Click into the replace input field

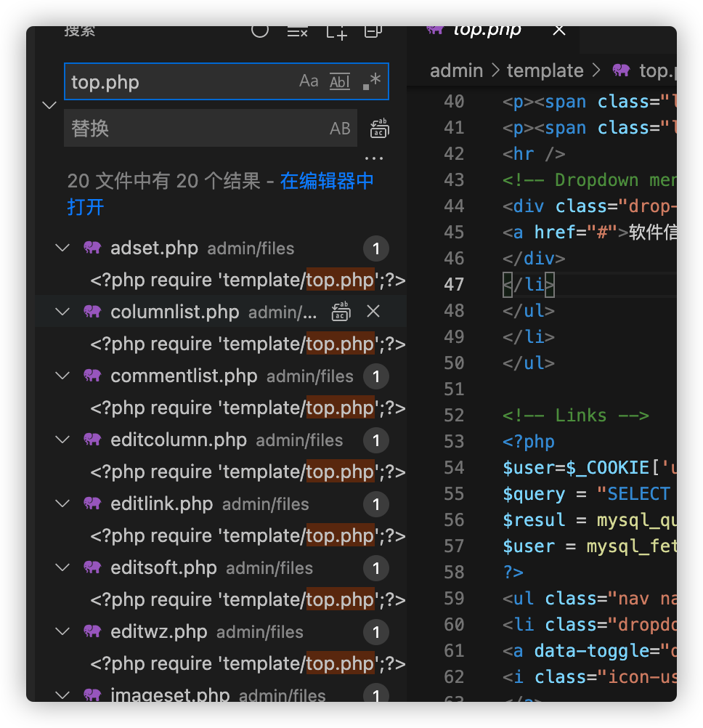pos(196,129)
